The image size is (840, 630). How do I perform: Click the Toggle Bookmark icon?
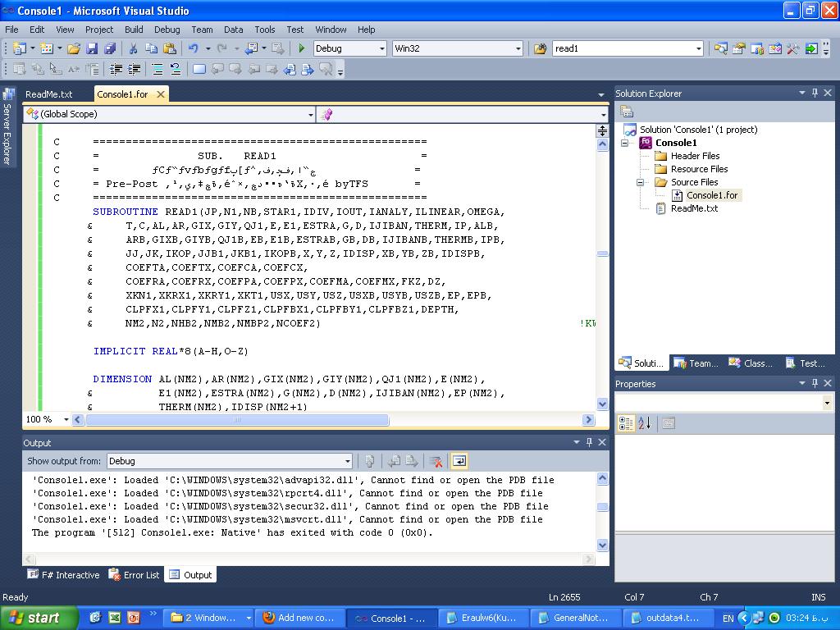click(x=199, y=70)
